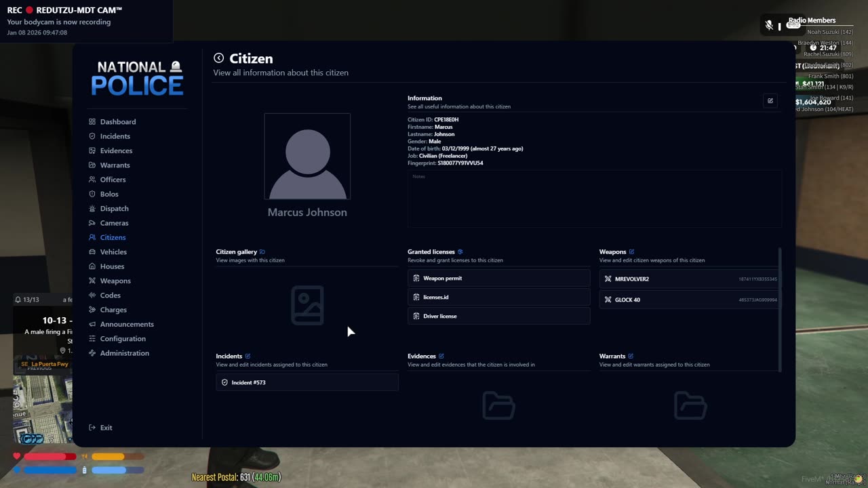Go to the Evidences section
The height and width of the screenshot is (488, 868).
click(x=116, y=150)
